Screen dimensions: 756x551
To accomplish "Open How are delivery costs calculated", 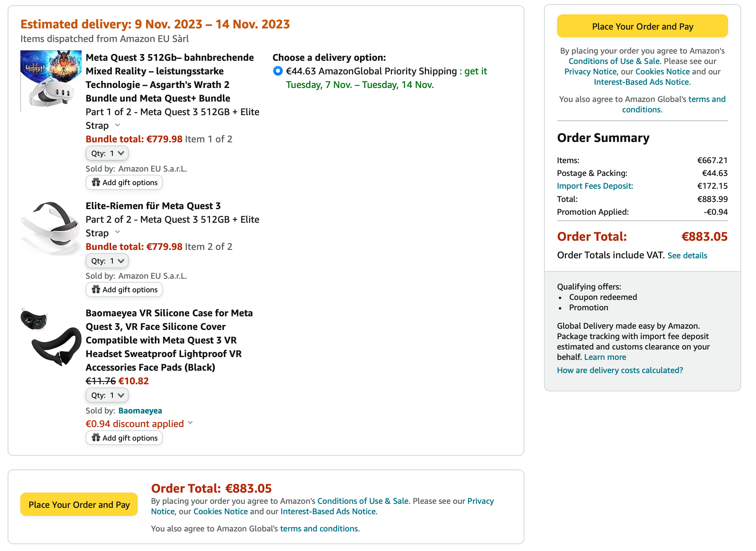I will click(x=620, y=370).
